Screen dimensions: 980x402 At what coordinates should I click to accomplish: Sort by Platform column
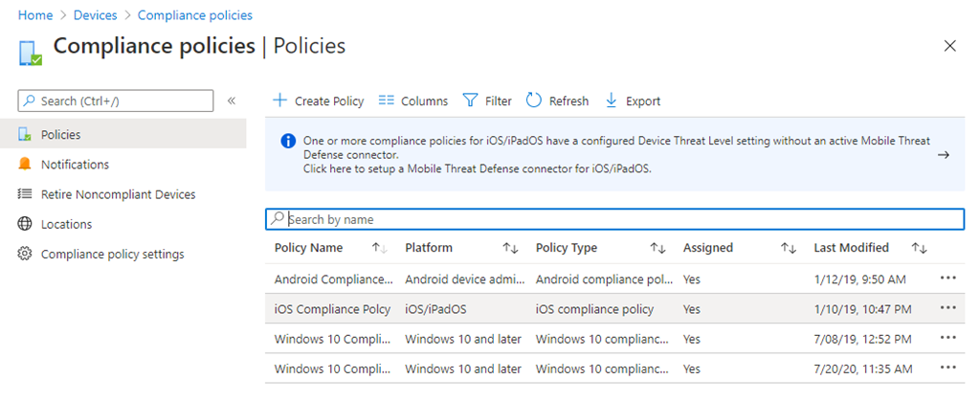pos(510,248)
